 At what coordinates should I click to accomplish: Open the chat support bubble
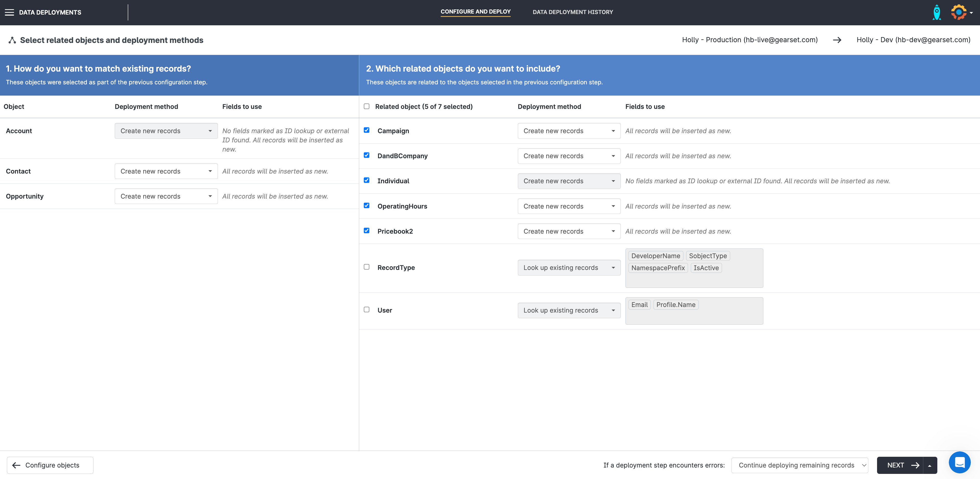click(x=960, y=462)
